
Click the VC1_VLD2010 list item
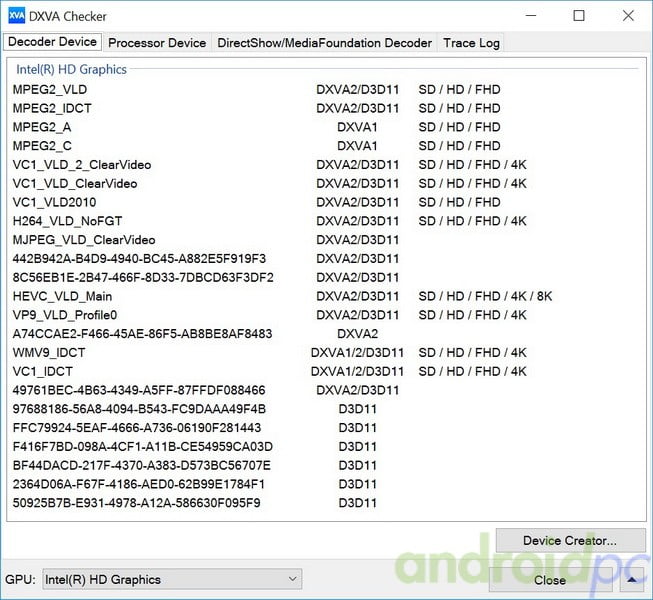tap(61, 202)
